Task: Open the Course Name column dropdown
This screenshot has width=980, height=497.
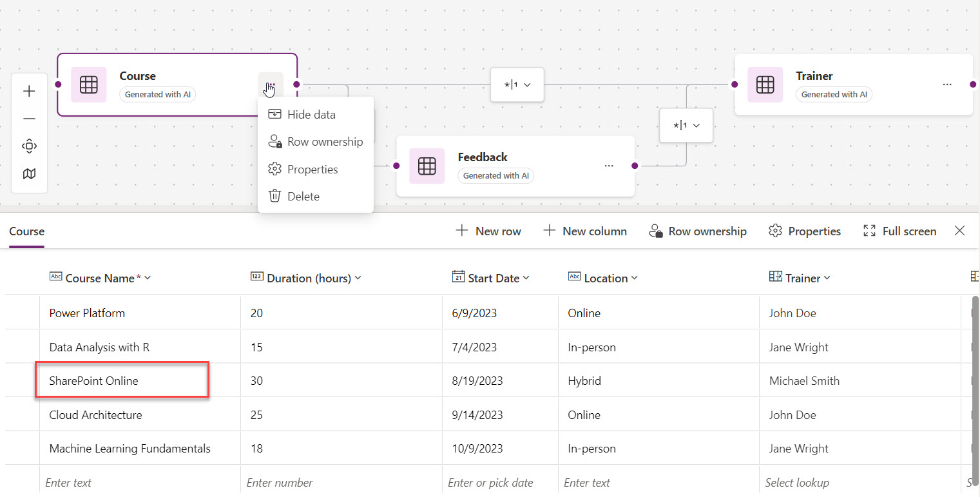Action: click(x=148, y=278)
